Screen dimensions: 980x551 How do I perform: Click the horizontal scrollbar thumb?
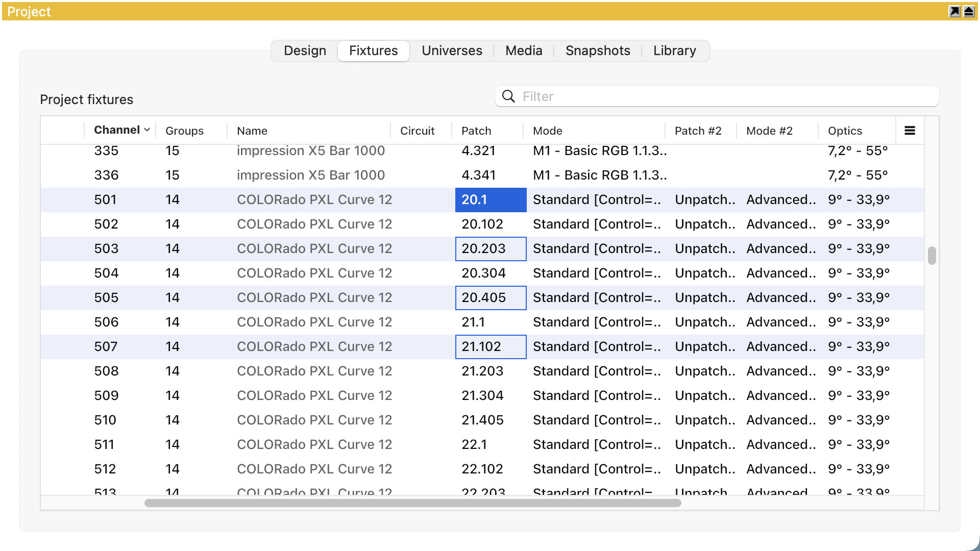click(412, 503)
